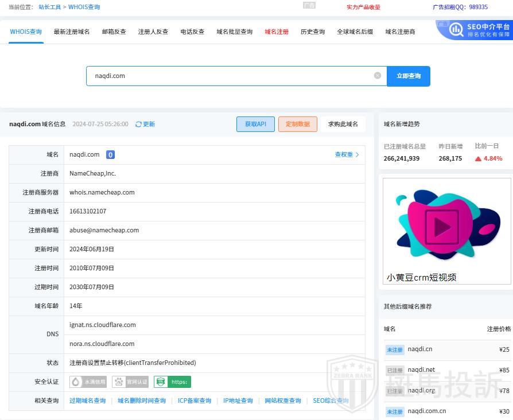Select the red 域名注册 tab
The height and width of the screenshot is (420, 513).
[x=277, y=32]
